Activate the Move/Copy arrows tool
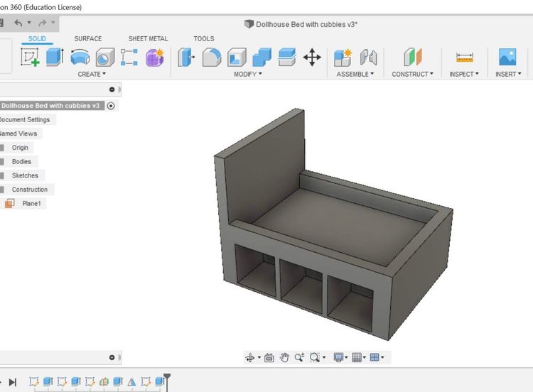This screenshot has width=533, height=392. [x=312, y=58]
